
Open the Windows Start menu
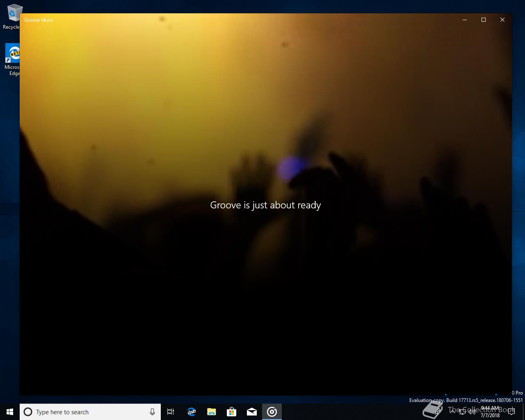[x=10, y=412]
